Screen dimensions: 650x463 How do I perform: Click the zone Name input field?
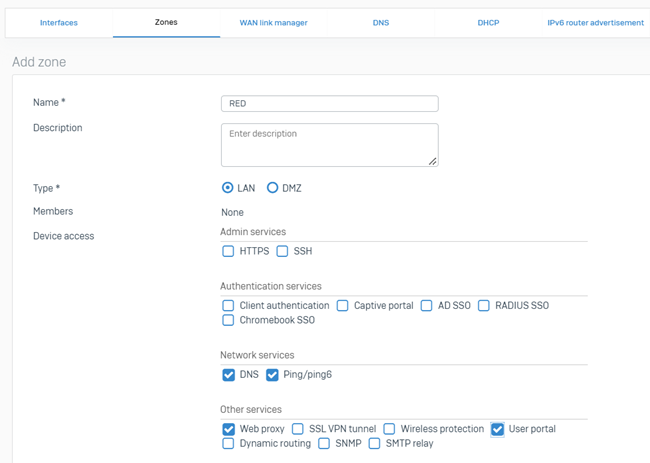[329, 103]
